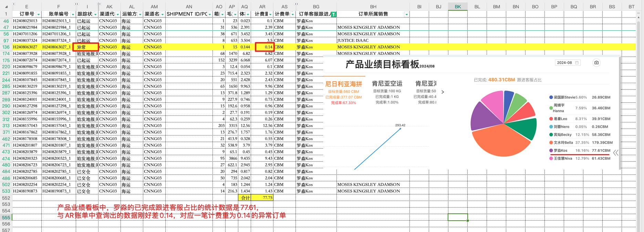Open filter dropdown for 订单所属销售 column
The height and width of the screenshot is (232, 644).
click(406, 14)
